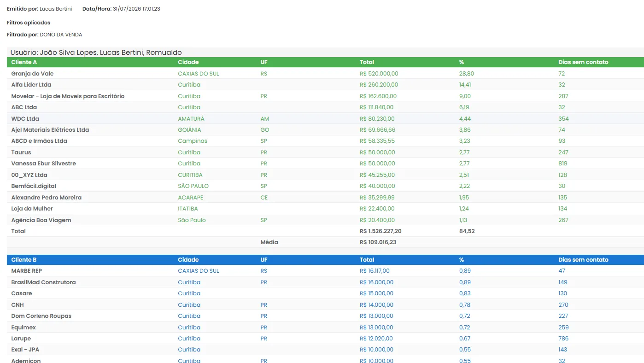Screen dimensions: 644x363
Task: Select the 'CNH' client row
Action: (325, 305)
